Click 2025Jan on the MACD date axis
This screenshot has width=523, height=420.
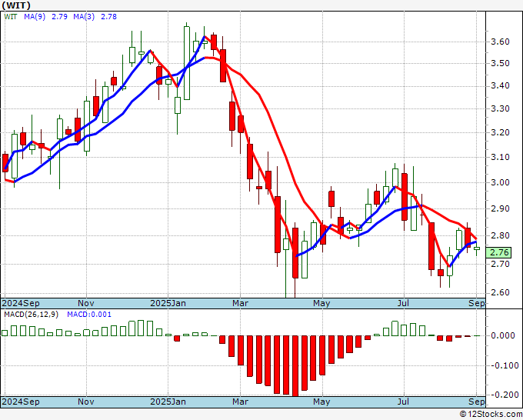(168, 402)
